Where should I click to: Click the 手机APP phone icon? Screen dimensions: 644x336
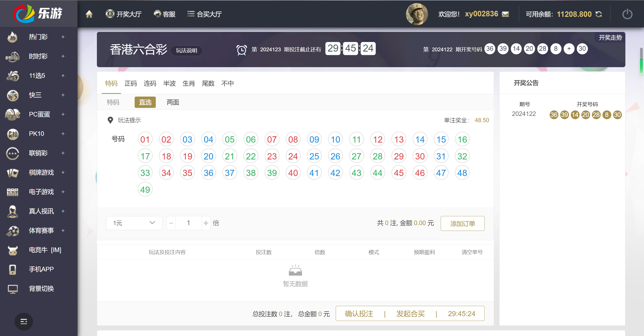pos(12,269)
